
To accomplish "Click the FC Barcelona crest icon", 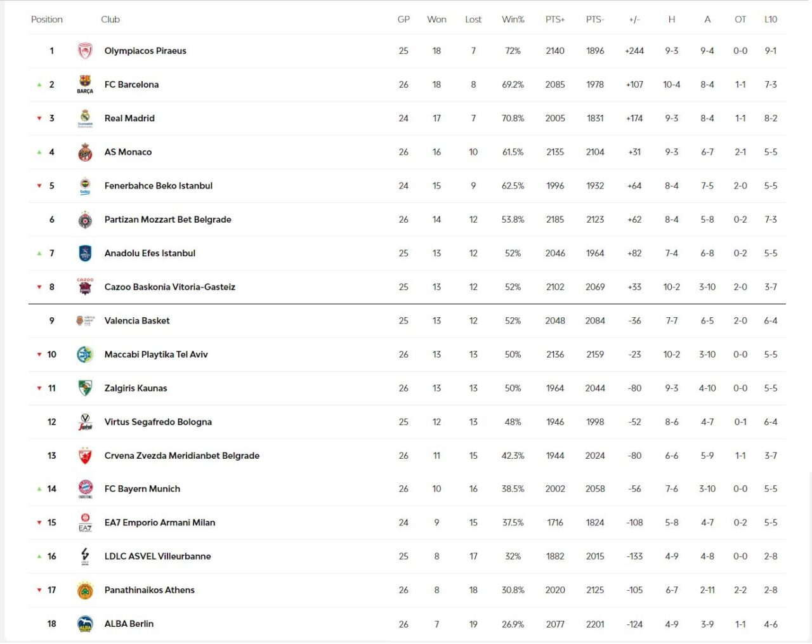I will (x=85, y=84).
